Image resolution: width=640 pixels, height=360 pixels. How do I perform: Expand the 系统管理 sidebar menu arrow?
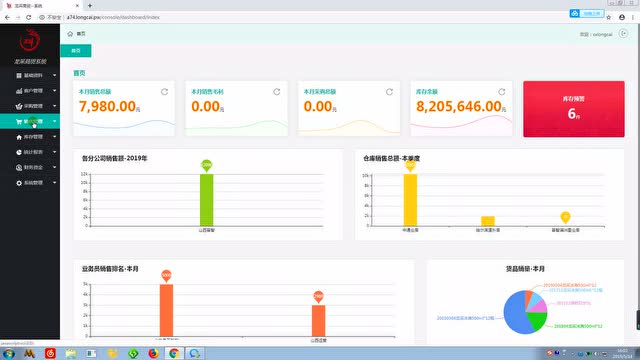(55, 183)
